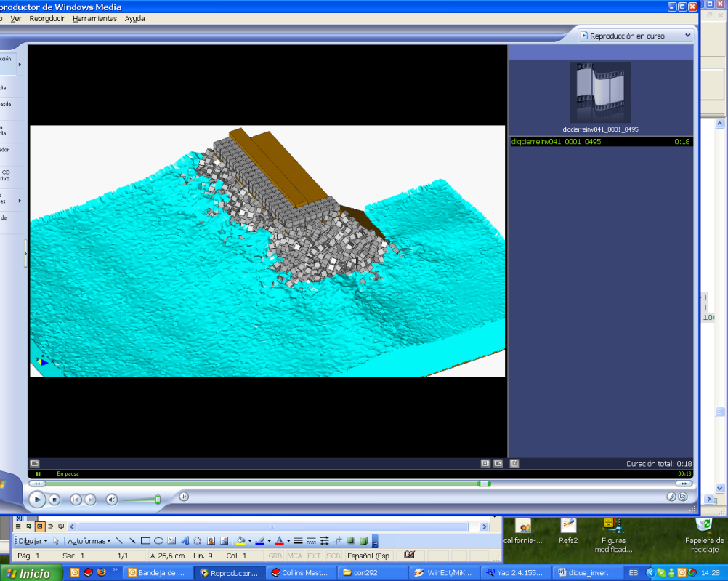Toggle the SOB overtype indicator

pyautogui.click(x=333, y=556)
